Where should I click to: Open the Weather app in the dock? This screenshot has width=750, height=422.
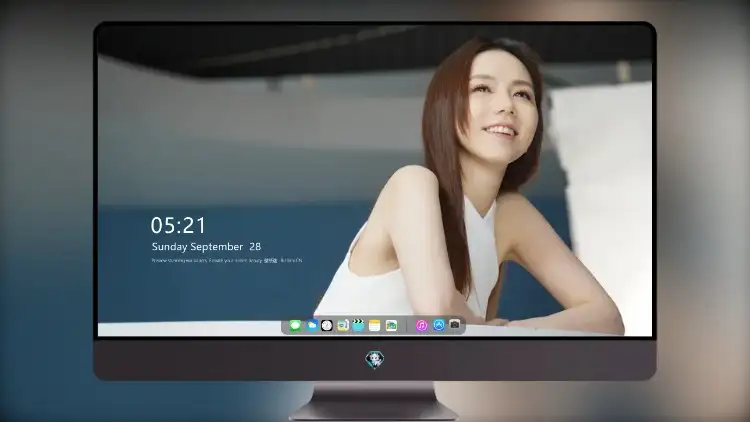point(311,326)
